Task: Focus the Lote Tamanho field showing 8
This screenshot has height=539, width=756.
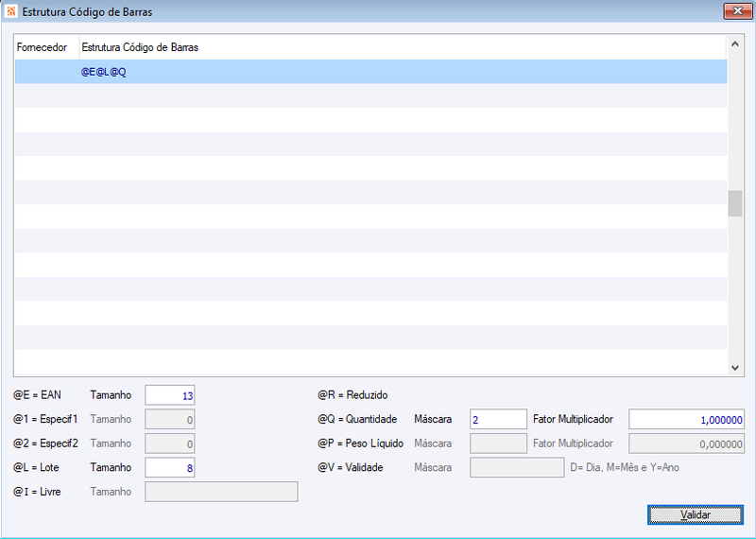Action: (x=170, y=467)
